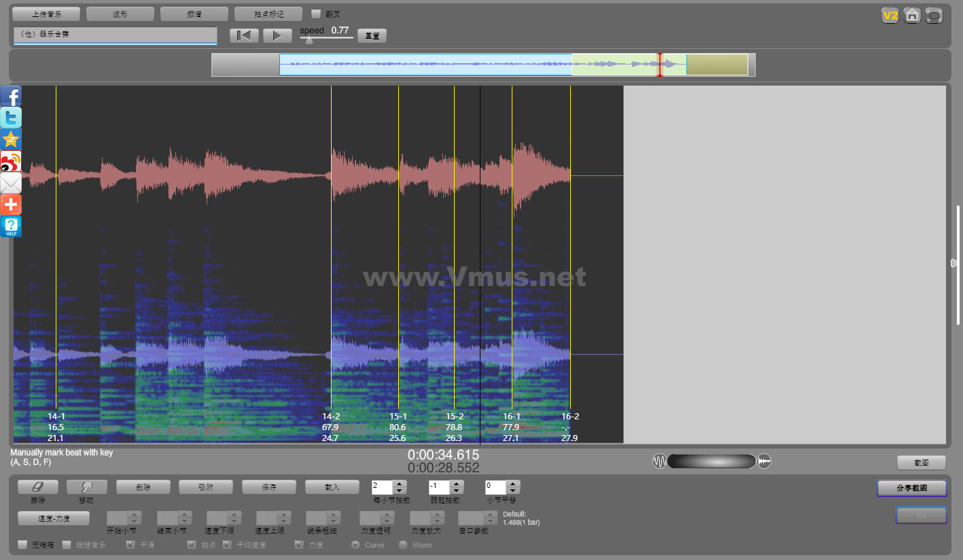Increase the 小节平移 stepper value
This screenshot has width=963, height=560.
point(514,483)
